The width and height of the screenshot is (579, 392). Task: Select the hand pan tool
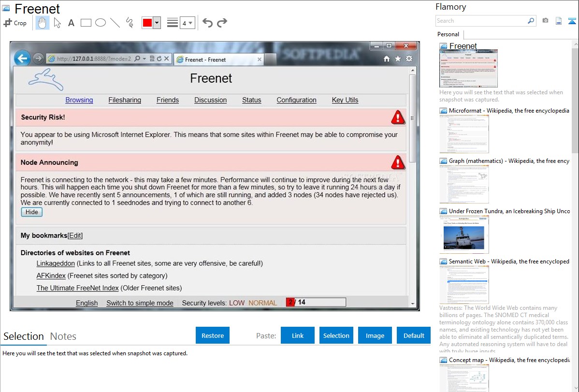pyautogui.click(x=42, y=23)
